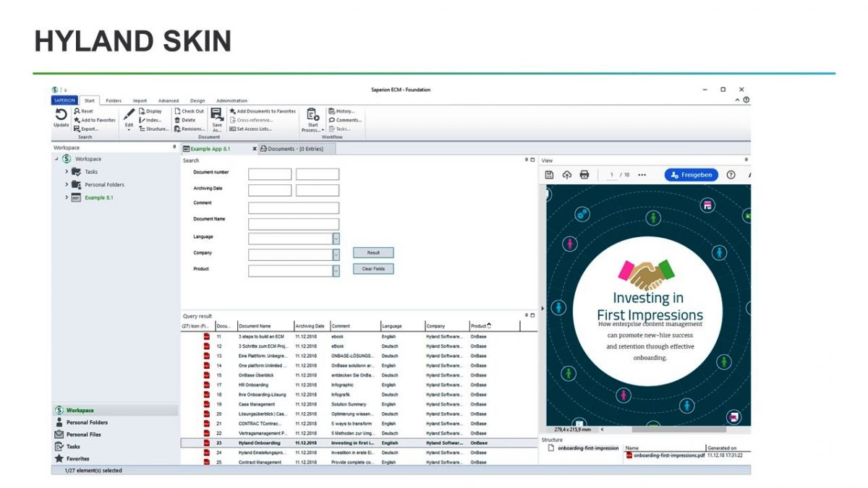This screenshot has height=488, width=868.
Task: Open the help question mark in viewer
Action: (x=731, y=175)
